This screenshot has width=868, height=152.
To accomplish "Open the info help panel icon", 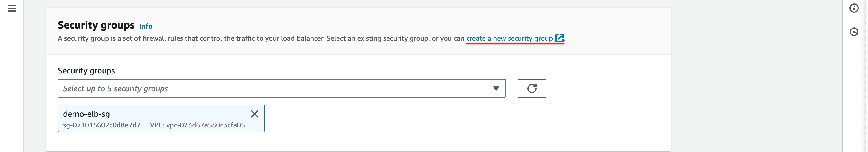I will (x=854, y=8).
